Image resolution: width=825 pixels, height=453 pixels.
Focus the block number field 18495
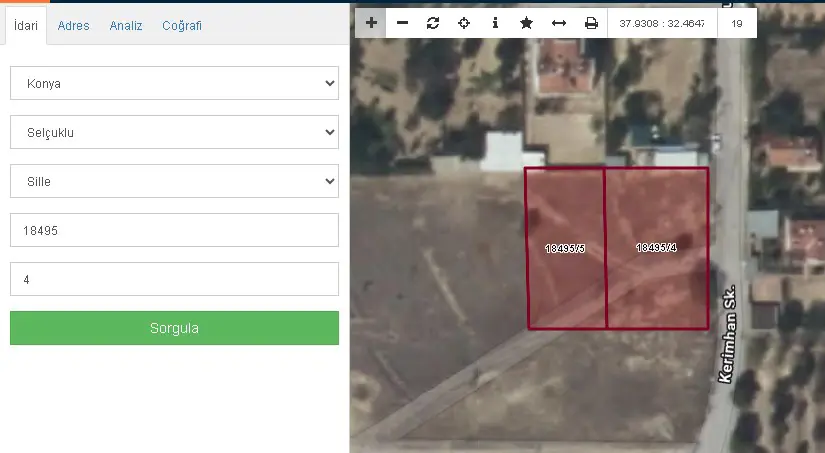[174, 230]
